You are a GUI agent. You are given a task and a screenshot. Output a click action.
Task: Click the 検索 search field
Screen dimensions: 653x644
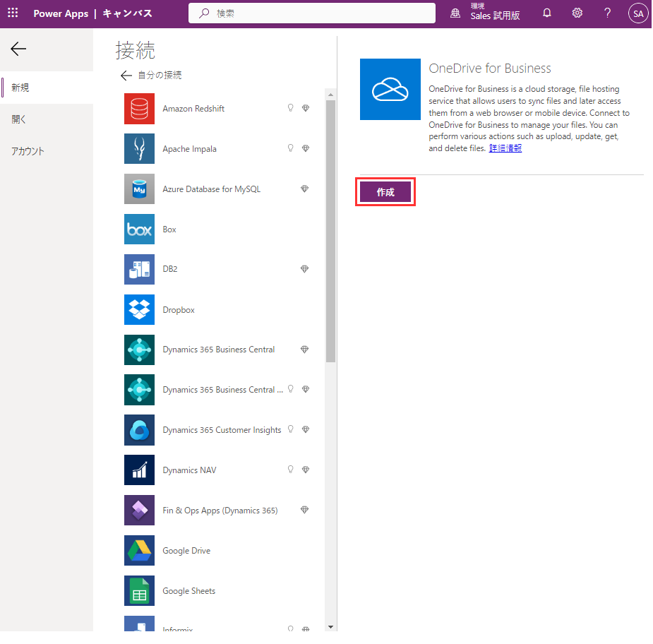click(x=311, y=13)
